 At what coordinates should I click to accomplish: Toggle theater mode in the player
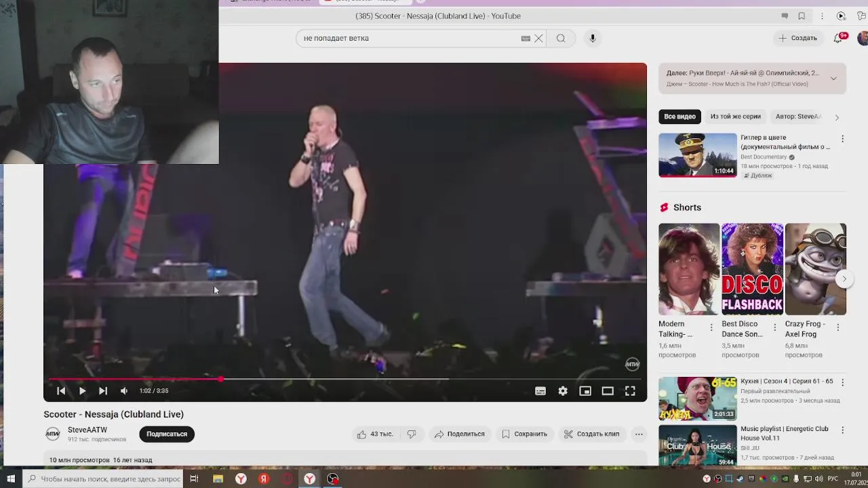pyautogui.click(x=608, y=391)
